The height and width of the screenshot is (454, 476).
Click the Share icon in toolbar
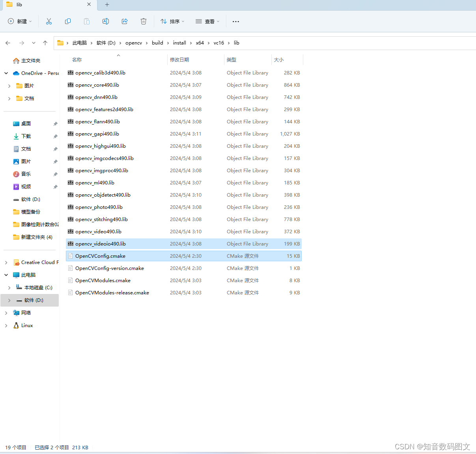pyautogui.click(x=125, y=21)
